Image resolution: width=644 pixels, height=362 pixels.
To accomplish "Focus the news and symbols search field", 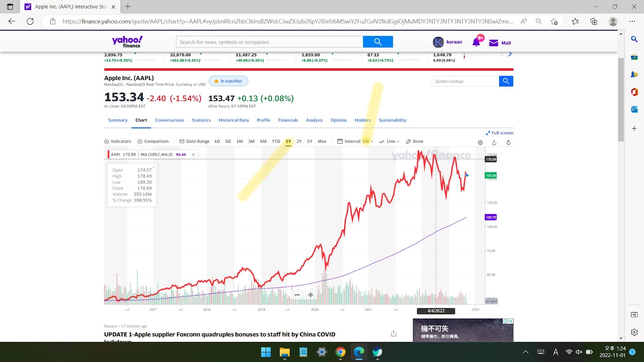I will pyautogui.click(x=269, y=42).
